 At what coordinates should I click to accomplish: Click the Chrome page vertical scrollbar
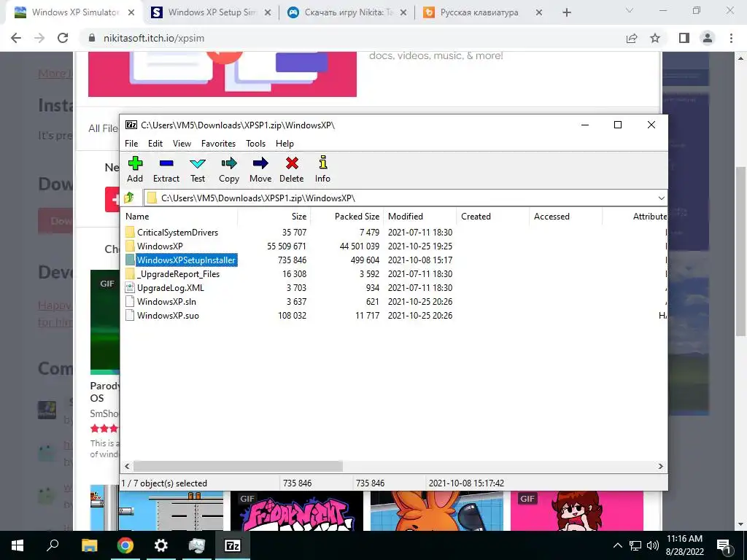pyautogui.click(x=741, y=252)
